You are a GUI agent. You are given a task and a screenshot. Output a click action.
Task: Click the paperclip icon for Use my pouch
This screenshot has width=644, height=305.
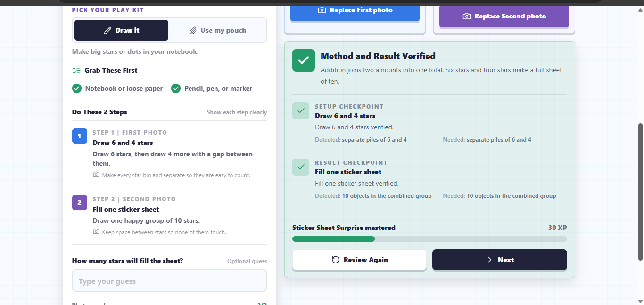click(193, 30)
